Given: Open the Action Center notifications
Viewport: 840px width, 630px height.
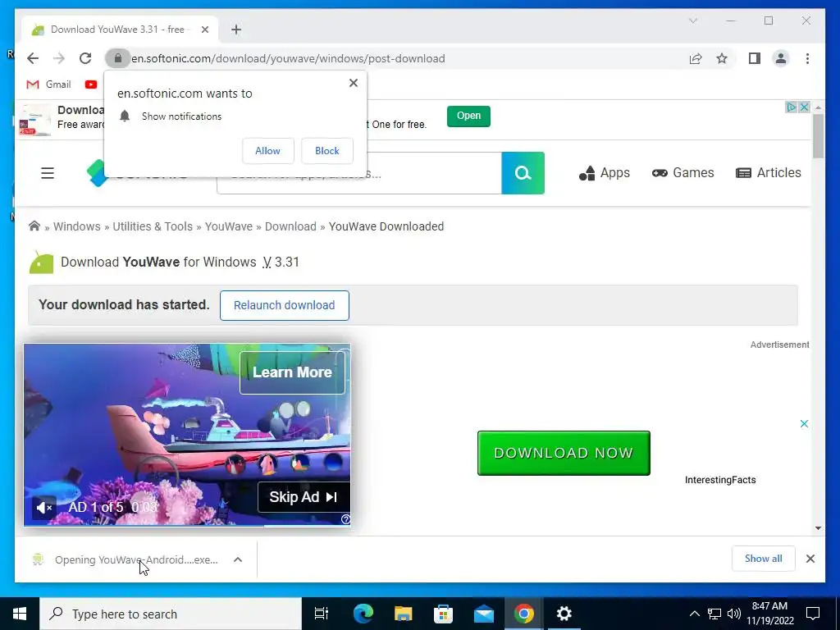Looking at the screenshot, I should pos(813,614).
